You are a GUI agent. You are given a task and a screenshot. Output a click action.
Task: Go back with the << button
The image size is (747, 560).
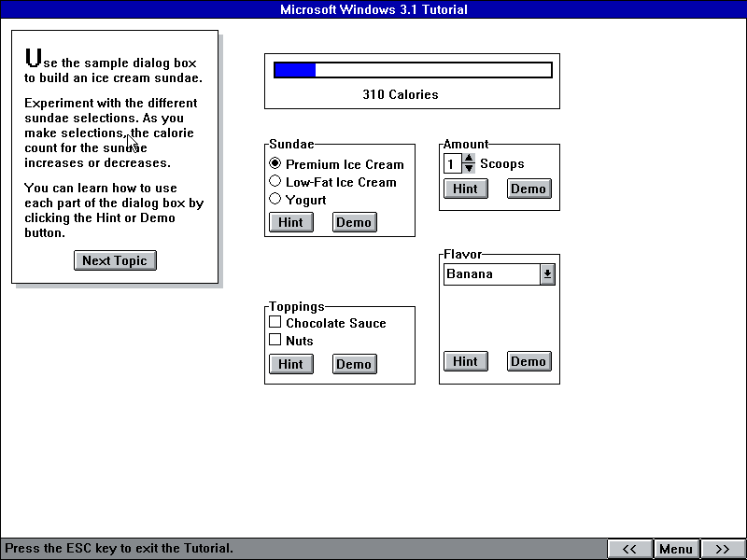(629, 549)
